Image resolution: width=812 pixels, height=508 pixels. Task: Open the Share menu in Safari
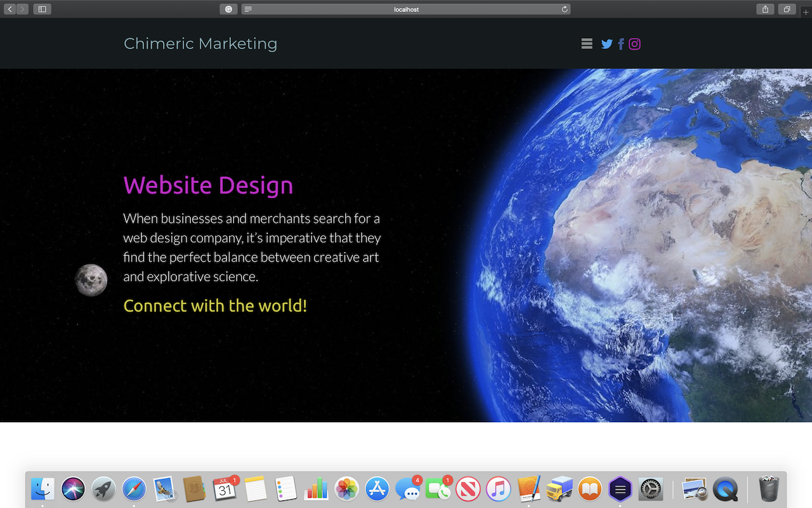tap(766, 9)
